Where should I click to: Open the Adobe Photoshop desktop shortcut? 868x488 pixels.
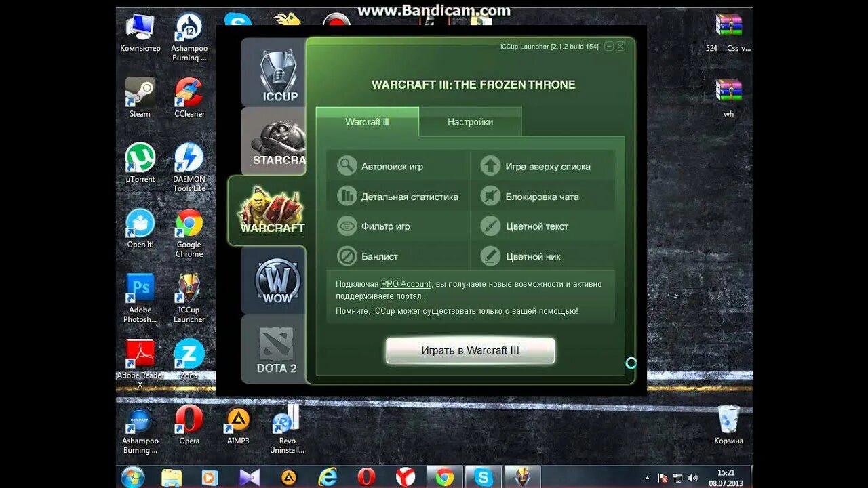point(140,298)
